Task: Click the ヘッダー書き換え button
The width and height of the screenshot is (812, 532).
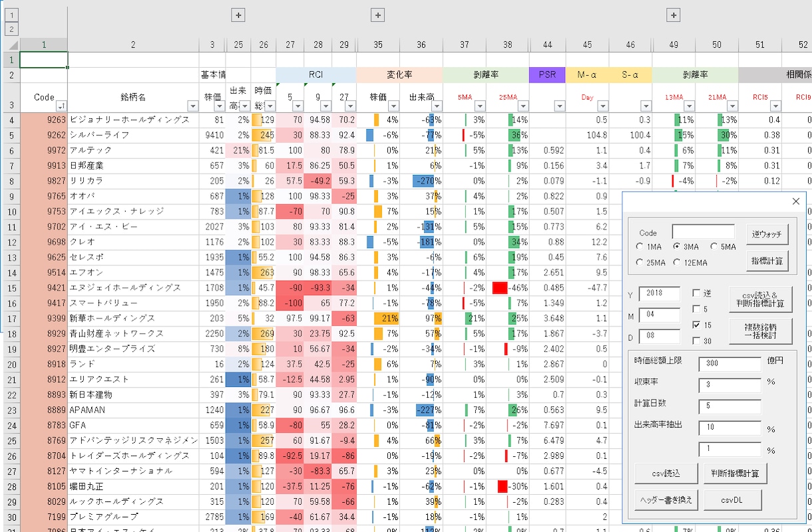Action: pos(666,500)
